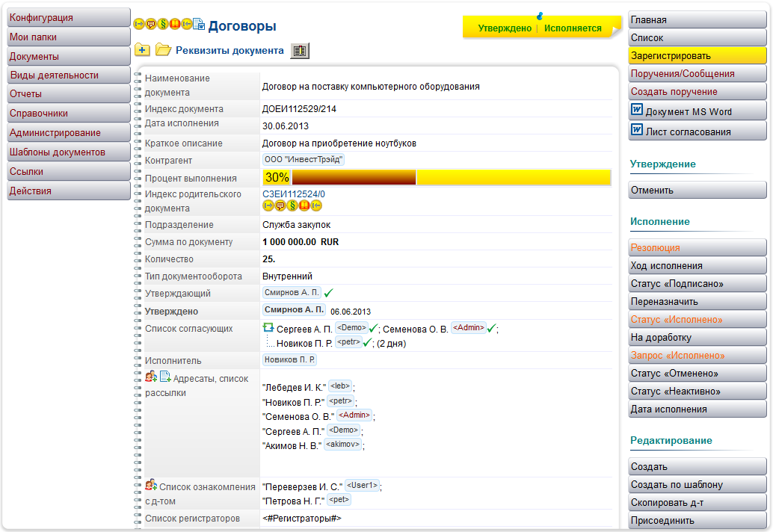This screenshot has height=532, width=773.
Task: Switch to the Зарегистрировать tab
Action: coord(697,55)
